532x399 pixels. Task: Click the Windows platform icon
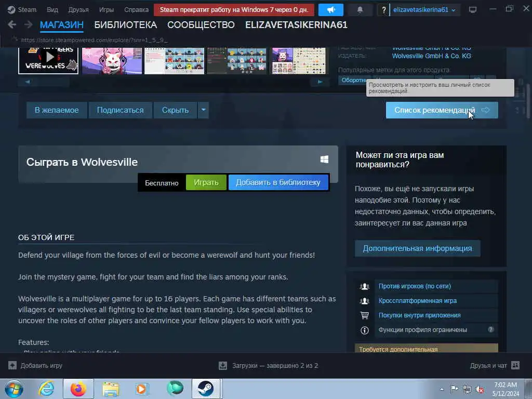click(x=324, y=159)
